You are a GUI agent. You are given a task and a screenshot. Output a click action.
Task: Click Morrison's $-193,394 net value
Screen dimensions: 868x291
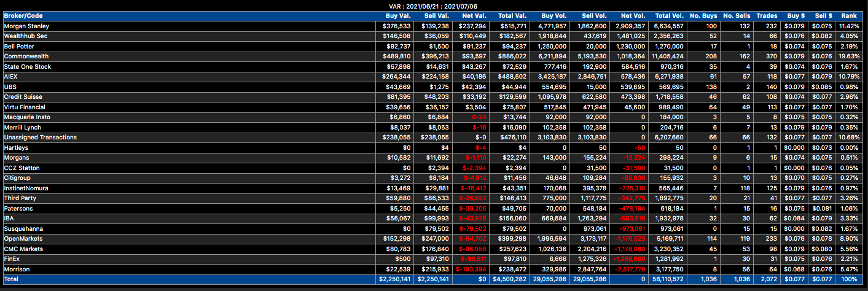pyautogui.click(x=471, y=270)
